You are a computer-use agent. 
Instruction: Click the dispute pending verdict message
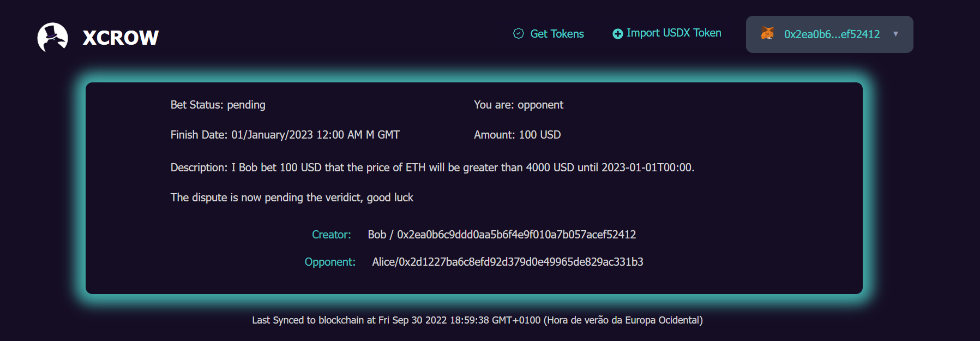coord(292,198)
